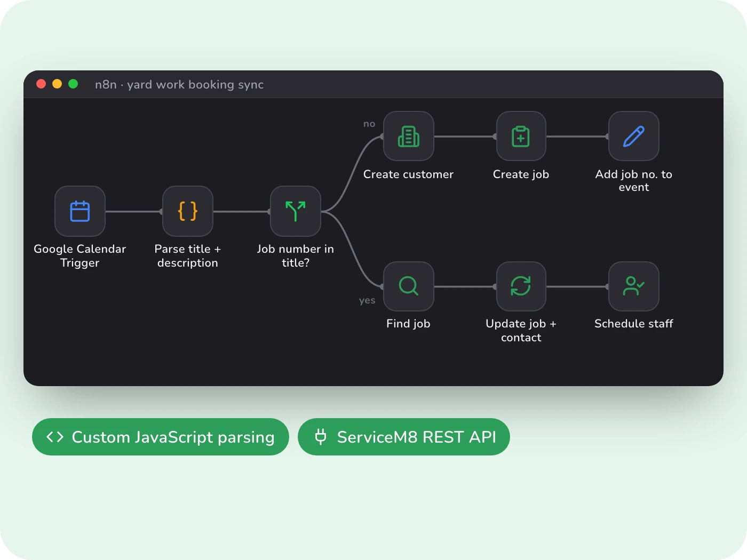Select the Google Calendar Trigger node icon
This screenshot has width=747, height=560.
80,211
